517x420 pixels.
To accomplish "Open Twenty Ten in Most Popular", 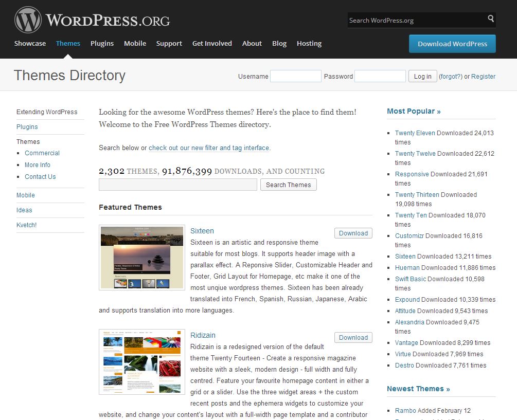I will 411,215.
